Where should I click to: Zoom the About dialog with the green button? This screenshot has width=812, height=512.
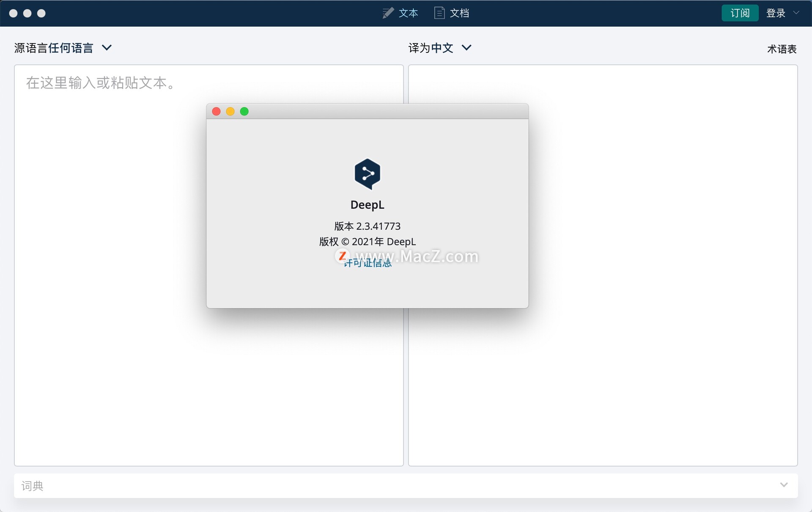244,111
